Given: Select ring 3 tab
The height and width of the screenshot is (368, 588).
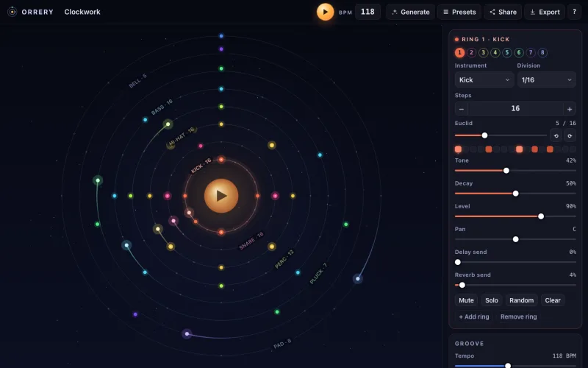Looking at the screenshot, I should 484,52.
